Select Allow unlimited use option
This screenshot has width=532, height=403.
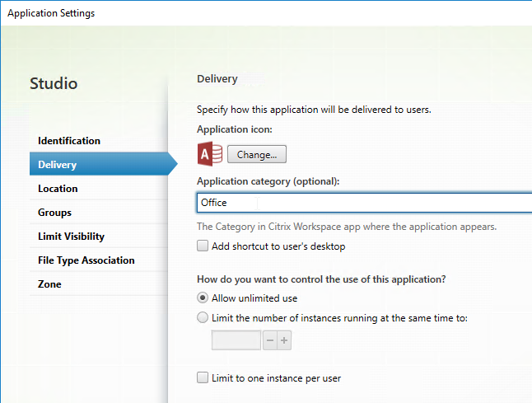point(203,298)
